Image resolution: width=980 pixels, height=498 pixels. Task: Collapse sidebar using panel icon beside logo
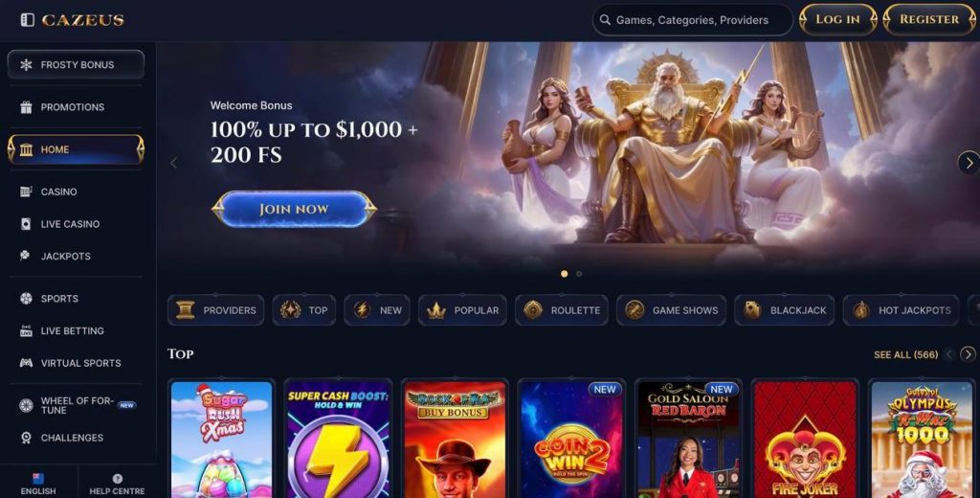click(27, 20)
